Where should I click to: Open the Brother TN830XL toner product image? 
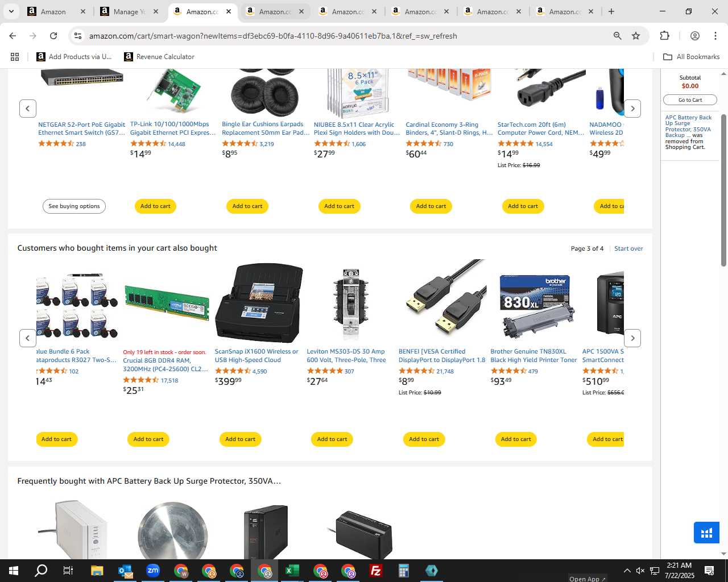(535, 305)
